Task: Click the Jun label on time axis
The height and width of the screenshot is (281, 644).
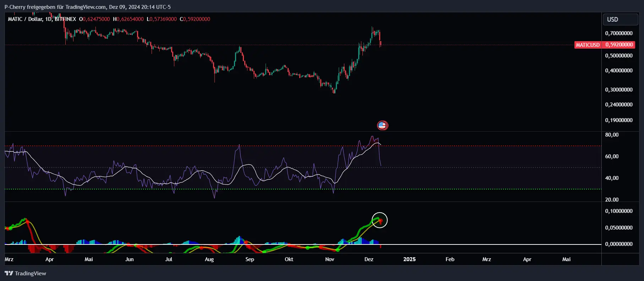Action: pos(130,259)
